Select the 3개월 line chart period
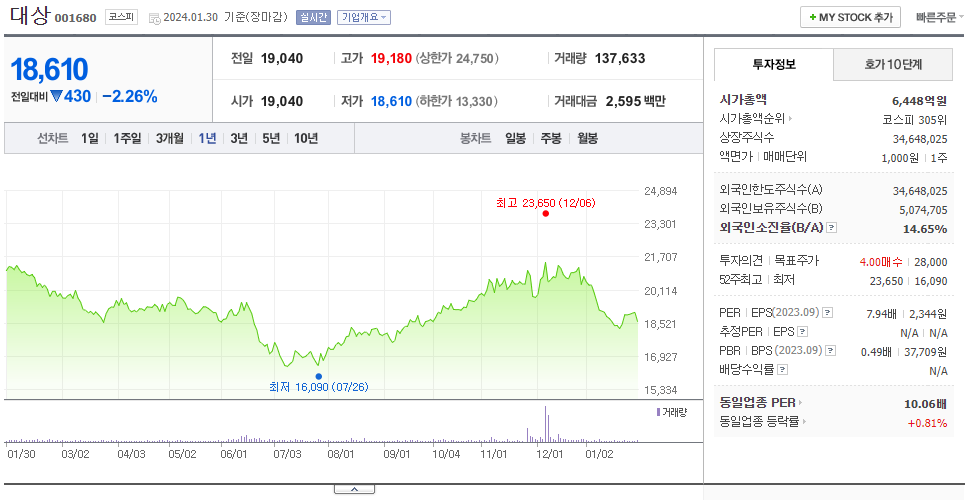This screenshot has height=500, width=968. tap(170, 138)
